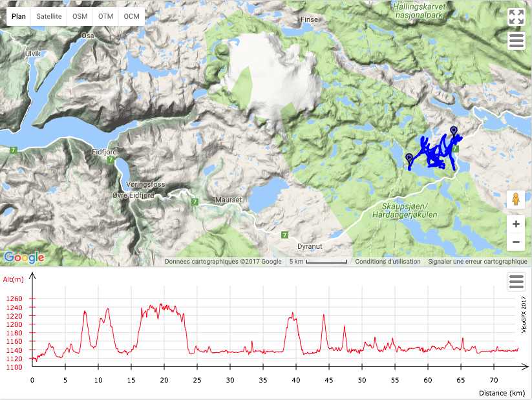Open the map's hamburger menu
Viewport: 532px width, 400px height.
[516, 41]
